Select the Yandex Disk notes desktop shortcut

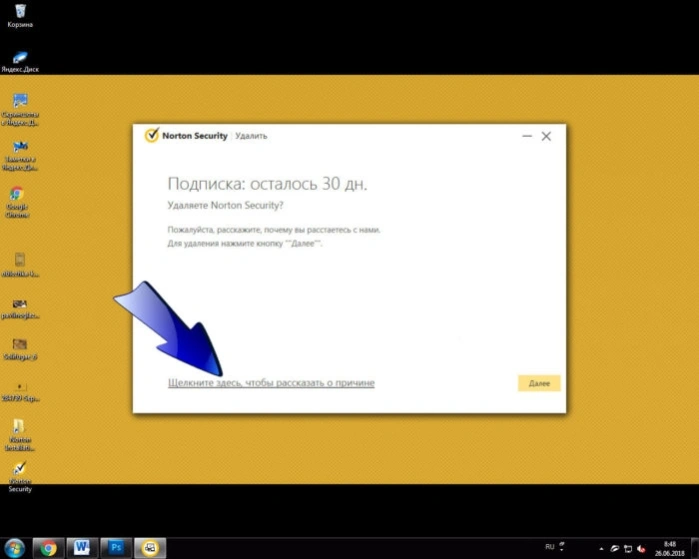click(x=20, y=156)
